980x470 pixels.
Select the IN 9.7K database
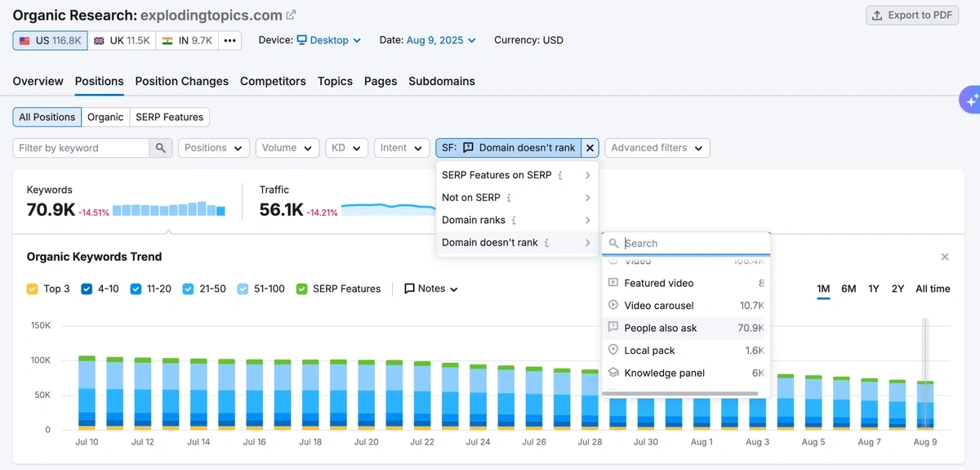point(186,41)
